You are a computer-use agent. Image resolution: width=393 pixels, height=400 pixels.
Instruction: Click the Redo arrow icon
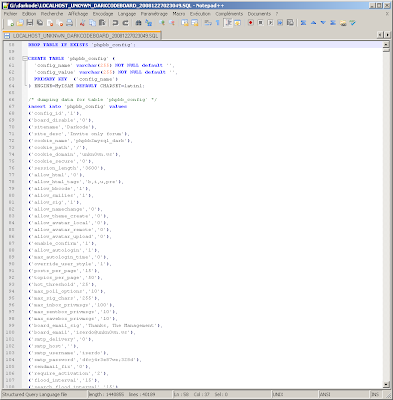125,23
